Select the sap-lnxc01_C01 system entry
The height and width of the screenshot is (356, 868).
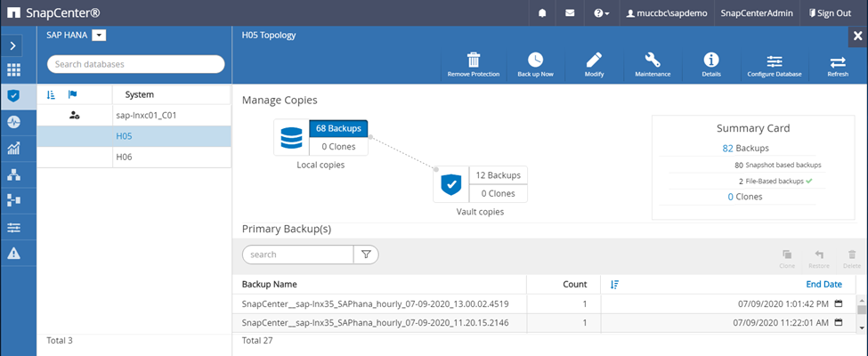tap(146, 116)
